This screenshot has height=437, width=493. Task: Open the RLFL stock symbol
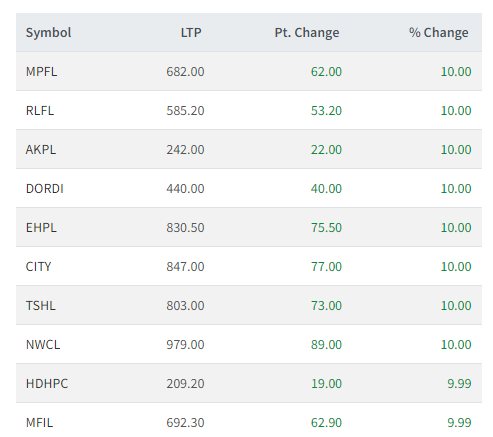pos(40,110)
